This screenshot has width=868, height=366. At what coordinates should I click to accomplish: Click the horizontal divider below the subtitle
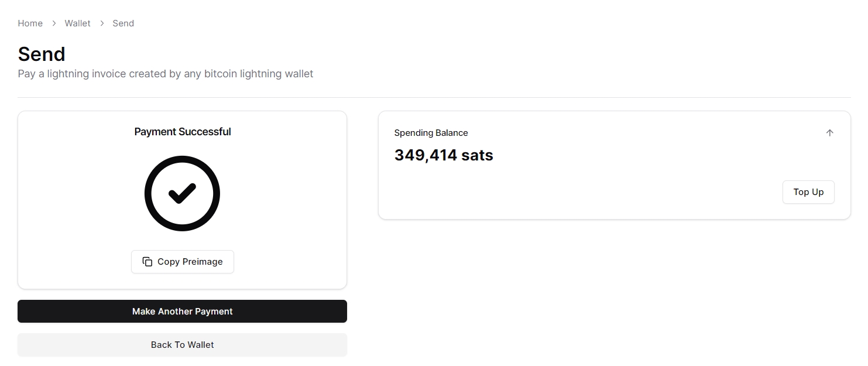click(x=434, y=98)
